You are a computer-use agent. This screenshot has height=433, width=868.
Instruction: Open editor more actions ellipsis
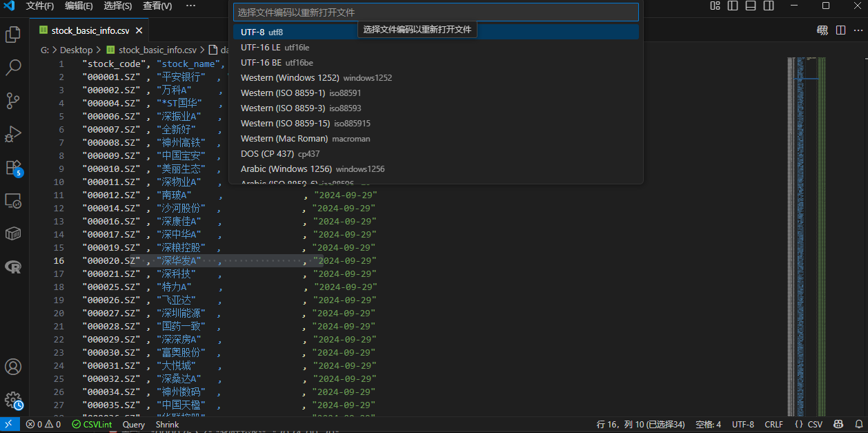coord(858,30)
